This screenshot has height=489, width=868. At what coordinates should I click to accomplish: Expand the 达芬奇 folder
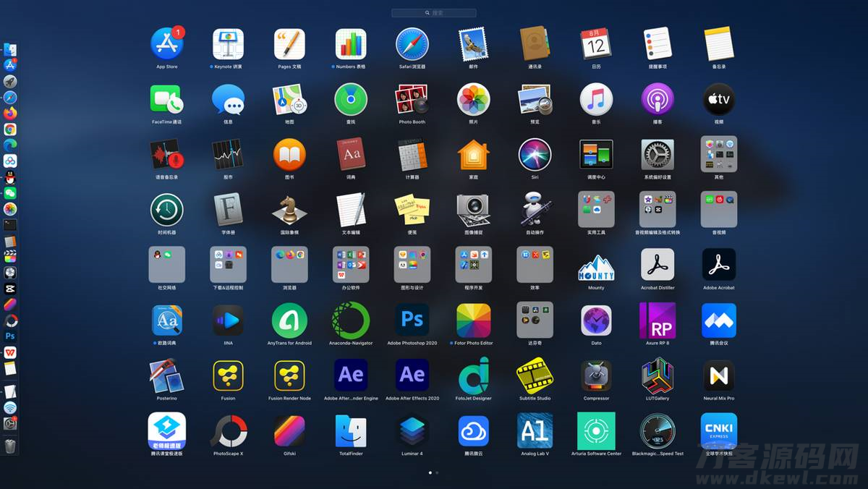535,320
